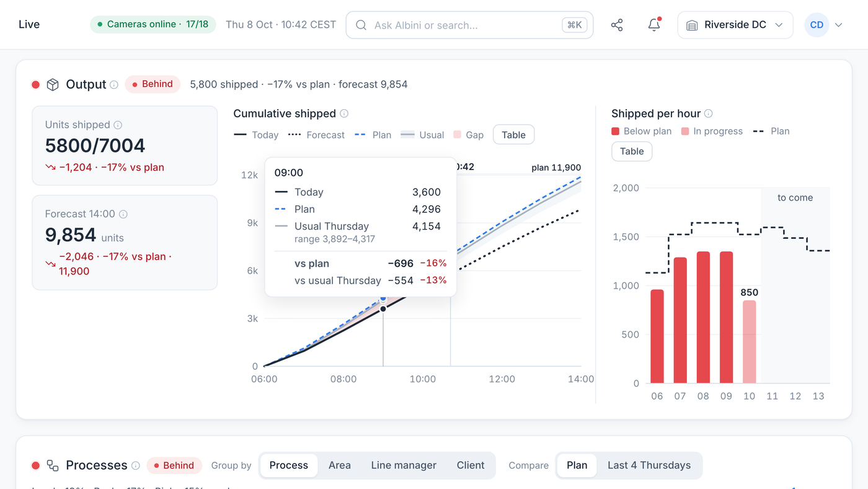This screenshot has width=868, height=489.
Task: Open Table view for Shipped per hour
Action: click(632, 151)
